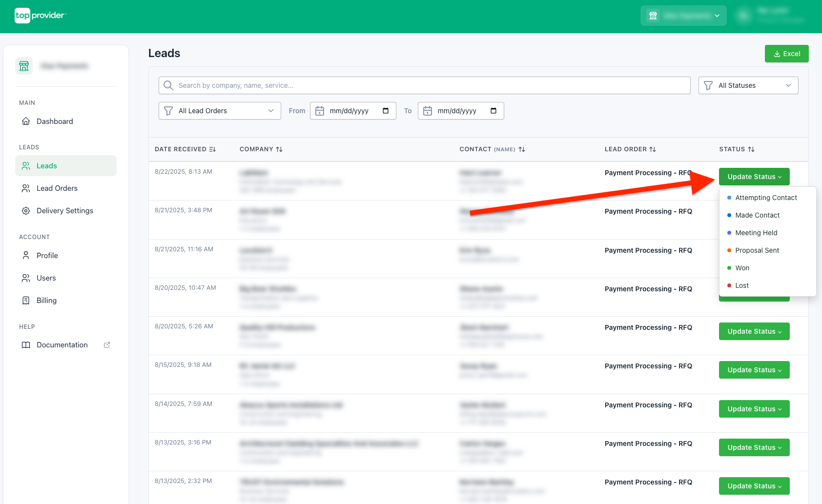Click the Documentation external-link icon
Screen dimensions: 822x504
pyautogui.click(x=106, y=344)
